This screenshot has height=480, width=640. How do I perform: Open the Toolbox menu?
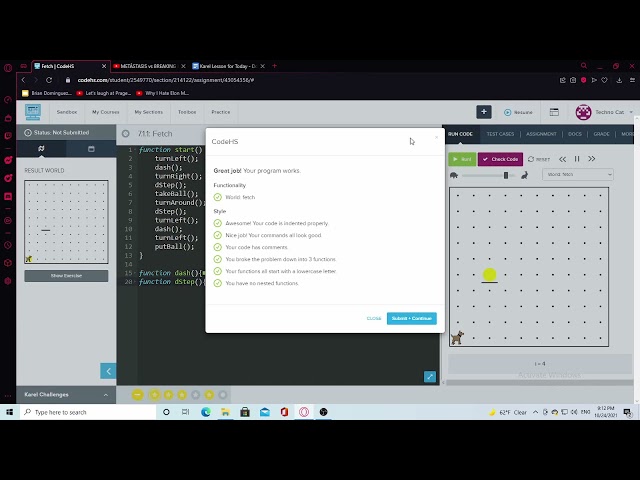[x=187, y=112]
